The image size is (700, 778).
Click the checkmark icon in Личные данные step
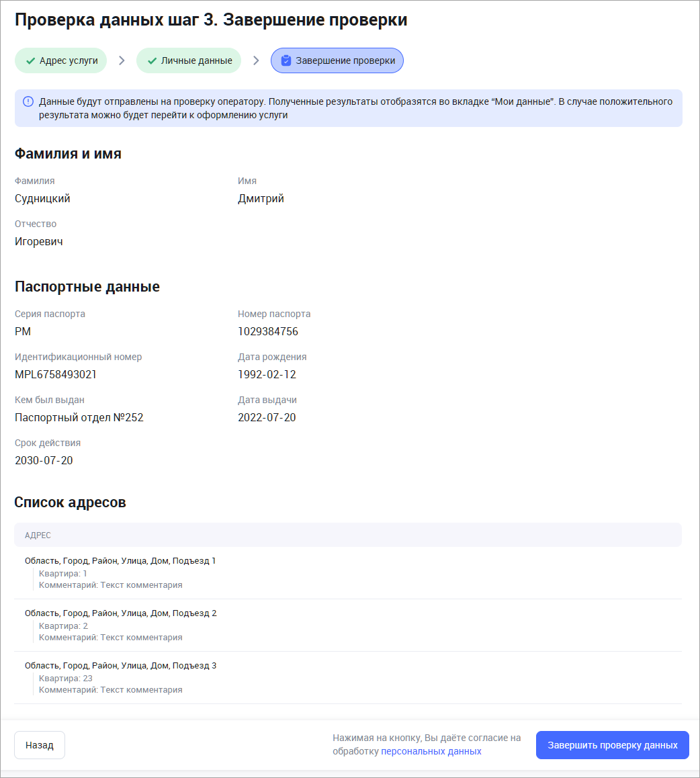[152, 60]
